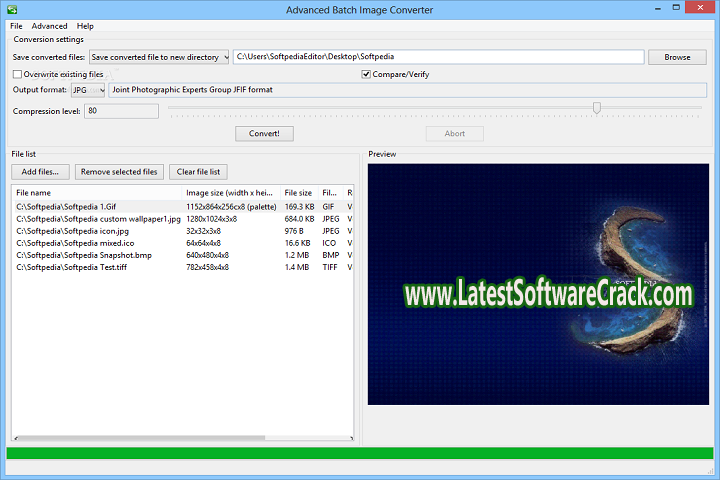Select the Softpedia Snapshot.bmp file row
The width and height of the screenshot is (720, 480).
(184, 255)
